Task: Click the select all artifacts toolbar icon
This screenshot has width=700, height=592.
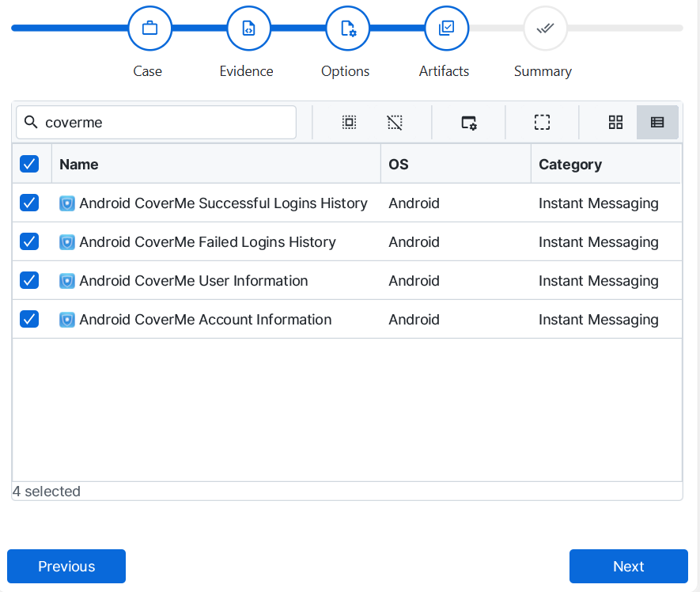Action: point(349,123)
